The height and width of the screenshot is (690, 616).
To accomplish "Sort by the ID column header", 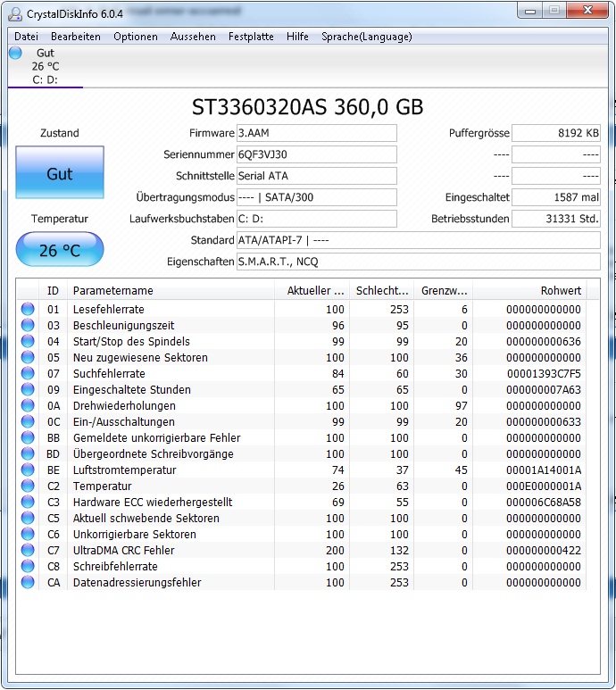I will coord(53,290).
